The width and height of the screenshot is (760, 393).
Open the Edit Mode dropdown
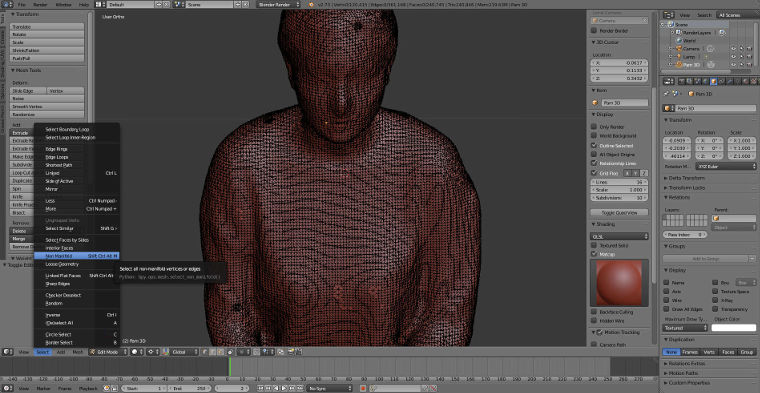tap(108, 352)
